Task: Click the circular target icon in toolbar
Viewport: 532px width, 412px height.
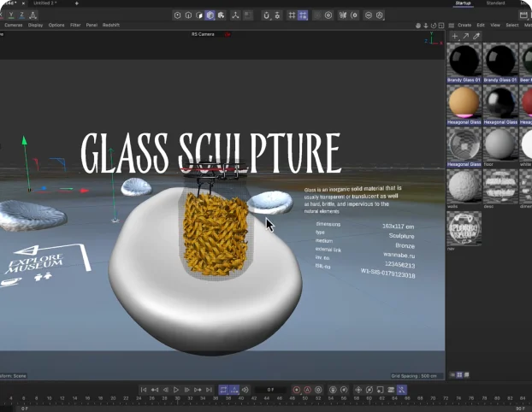Action: [328, 15]
